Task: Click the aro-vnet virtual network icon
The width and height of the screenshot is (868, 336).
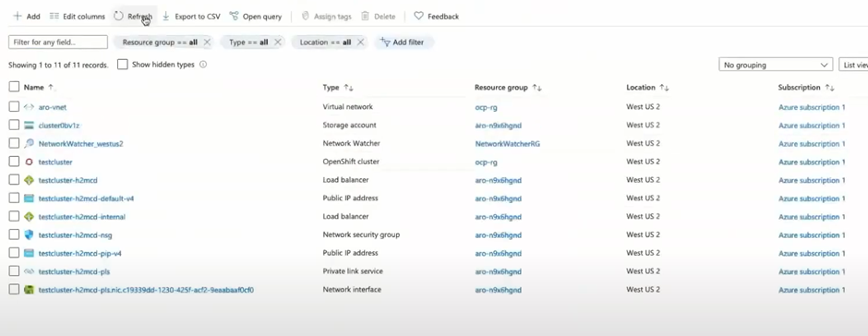Action: (30, 107)
